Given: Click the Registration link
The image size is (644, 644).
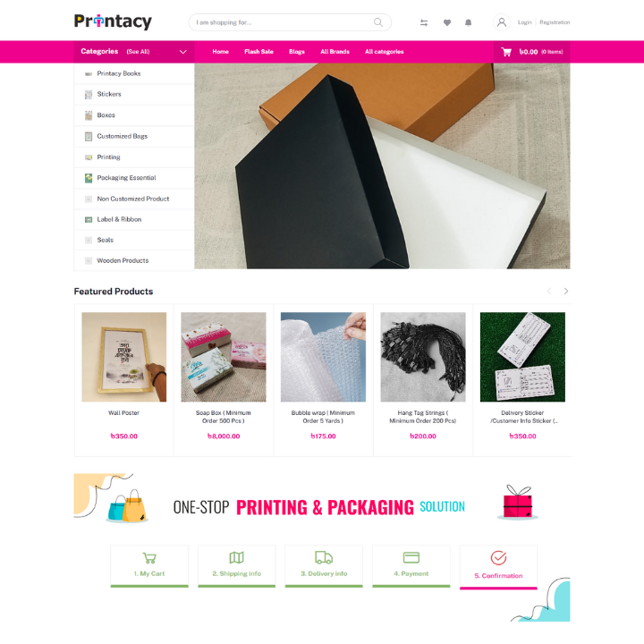Looking at the screenshot, I should click(x=555, y=22).
